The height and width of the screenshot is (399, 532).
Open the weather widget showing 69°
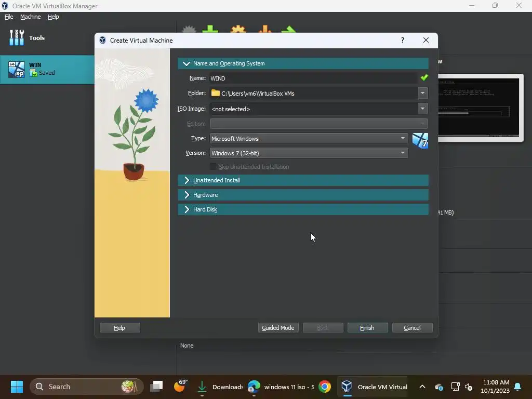point(180,386)
